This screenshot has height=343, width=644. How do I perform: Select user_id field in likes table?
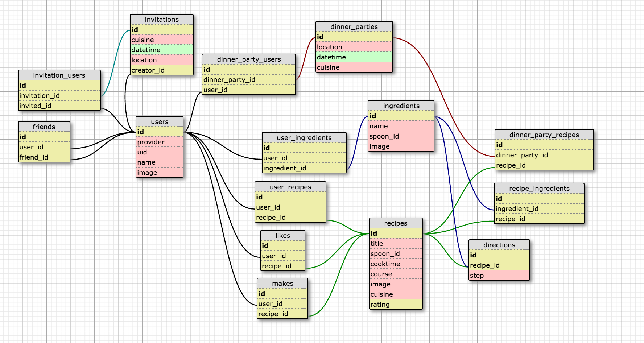click(283, 256)
